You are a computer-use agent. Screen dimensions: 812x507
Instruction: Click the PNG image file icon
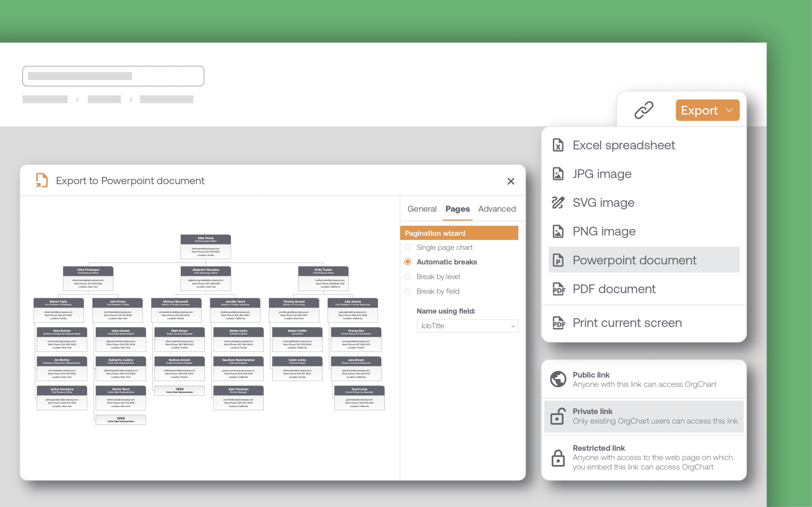(558, 231)
